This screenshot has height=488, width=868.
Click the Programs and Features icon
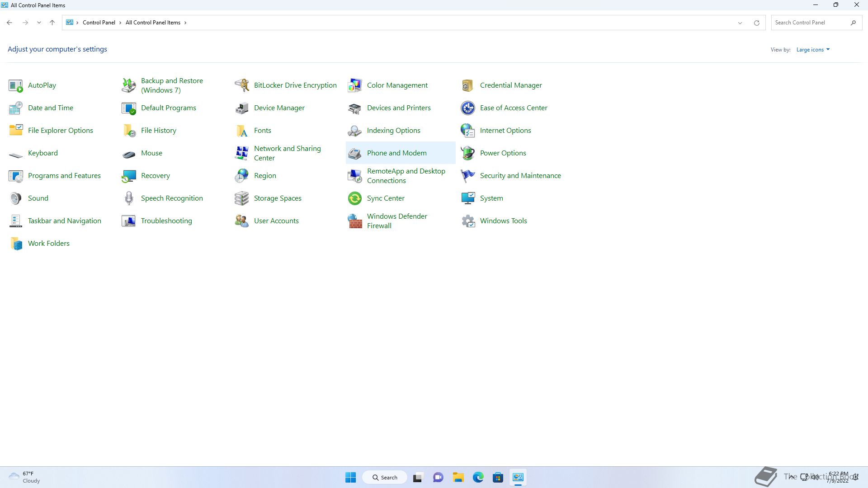click(x=16, y=176)
